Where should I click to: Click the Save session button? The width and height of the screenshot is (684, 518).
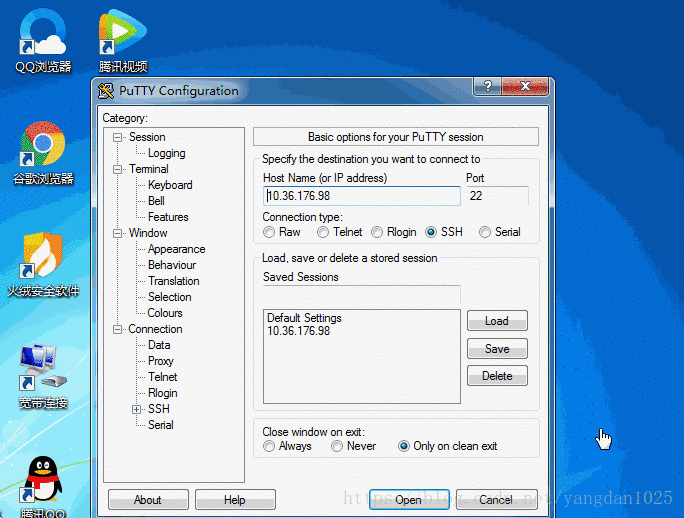497,349
